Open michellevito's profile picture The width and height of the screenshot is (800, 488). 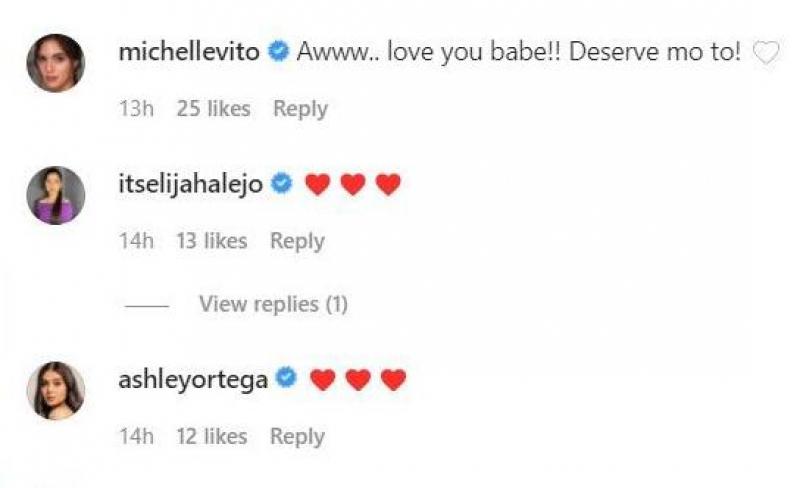point(55,62)
